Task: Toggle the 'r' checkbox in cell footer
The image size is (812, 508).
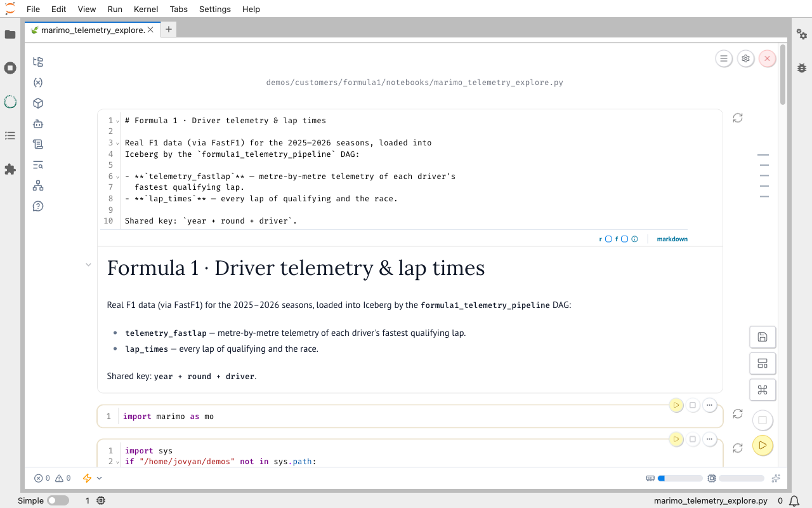Action: click(608, 239)
